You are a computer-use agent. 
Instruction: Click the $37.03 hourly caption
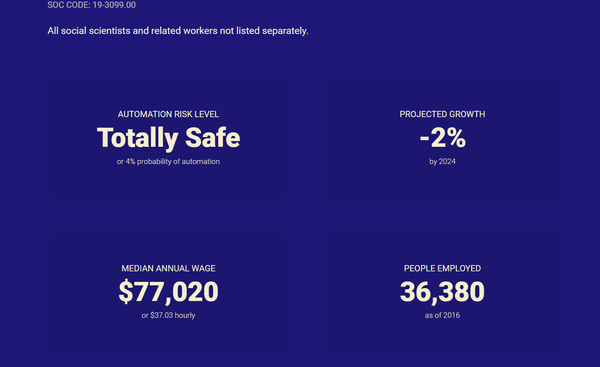(x=168, y=315)
